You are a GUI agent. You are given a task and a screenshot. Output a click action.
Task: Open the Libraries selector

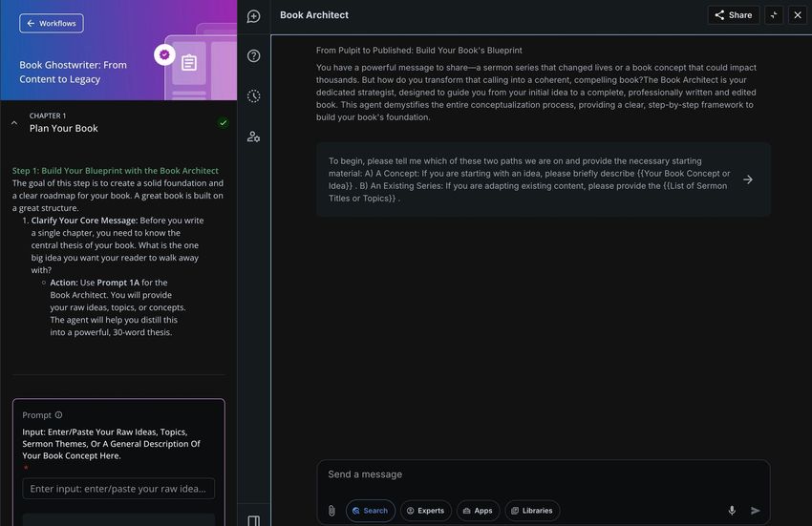(532, 511)
